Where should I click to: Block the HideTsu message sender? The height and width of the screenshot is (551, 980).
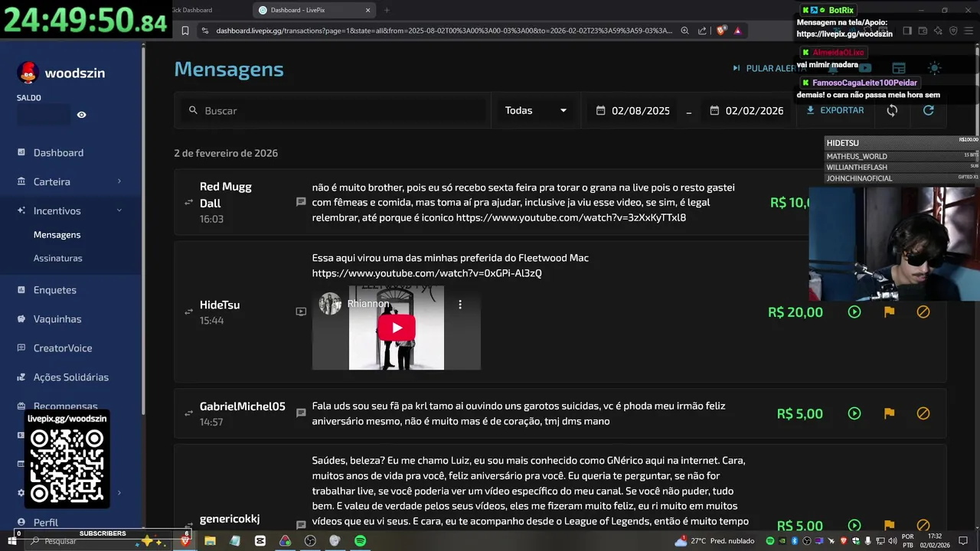923,311
